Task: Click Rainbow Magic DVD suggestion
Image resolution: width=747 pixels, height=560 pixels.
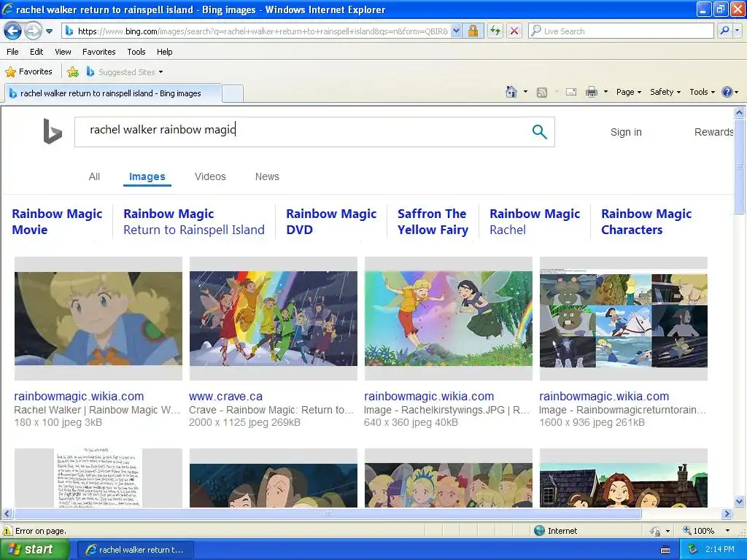Action: pos(331,222)
